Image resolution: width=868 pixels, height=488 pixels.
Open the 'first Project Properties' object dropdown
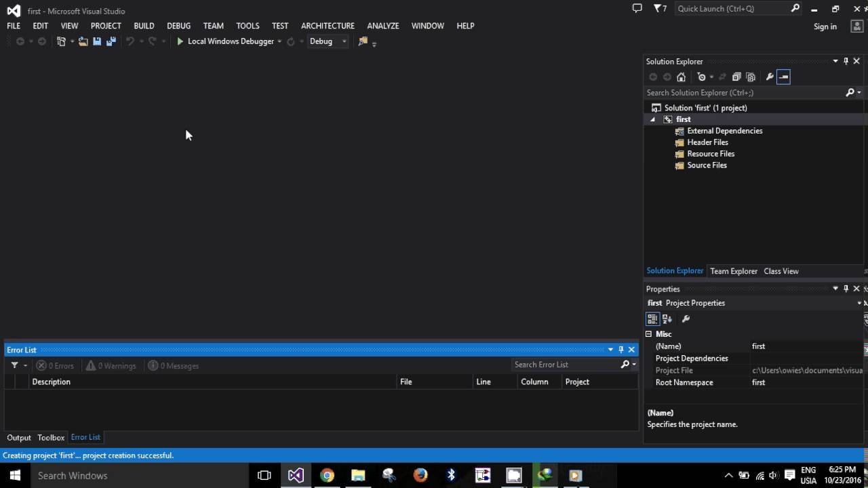(859, 303)
